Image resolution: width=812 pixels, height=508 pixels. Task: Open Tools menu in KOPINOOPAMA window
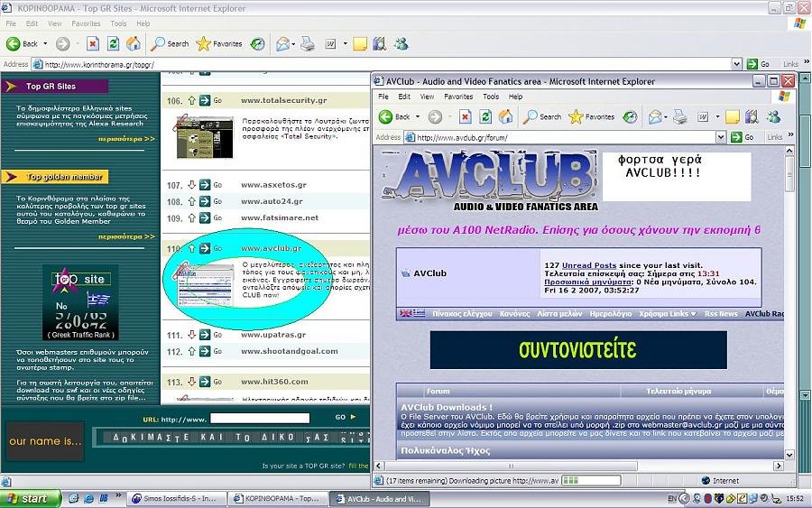[118, 23]
